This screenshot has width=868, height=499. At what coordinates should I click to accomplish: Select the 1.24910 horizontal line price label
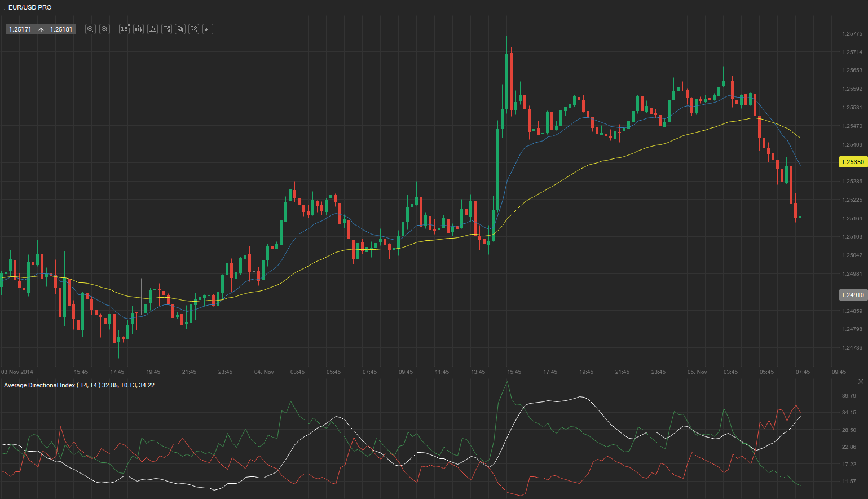point(852,295)
